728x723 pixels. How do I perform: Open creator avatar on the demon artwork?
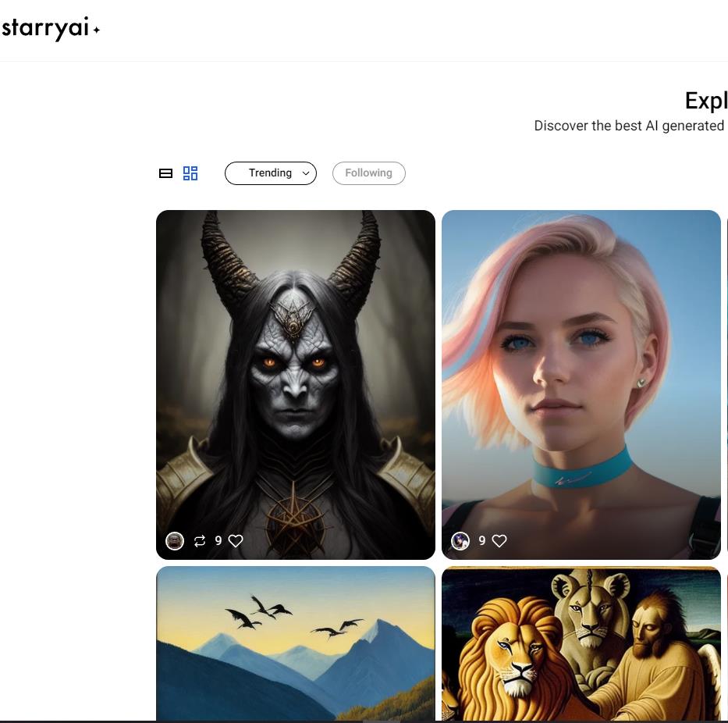pyautogui.click(x=175, y=541)
